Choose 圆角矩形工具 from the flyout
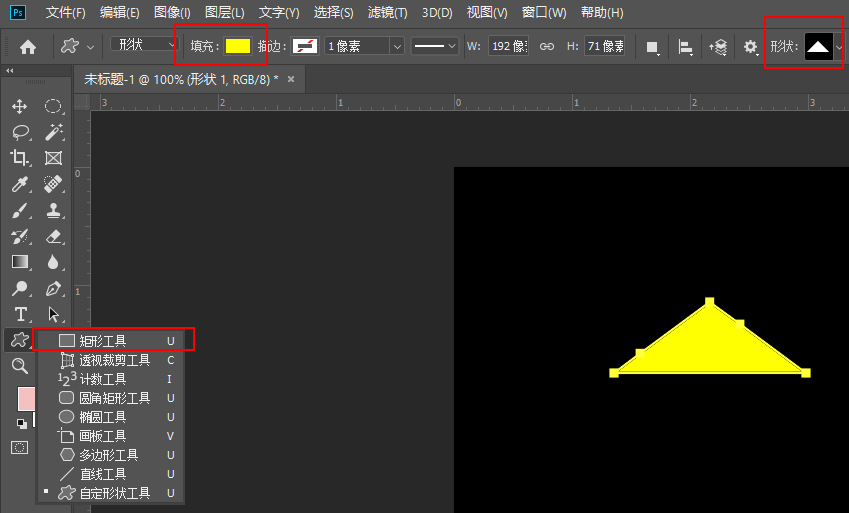Image resolution: width=849 pixels, height=513 pixels. [x=110, y=398]
